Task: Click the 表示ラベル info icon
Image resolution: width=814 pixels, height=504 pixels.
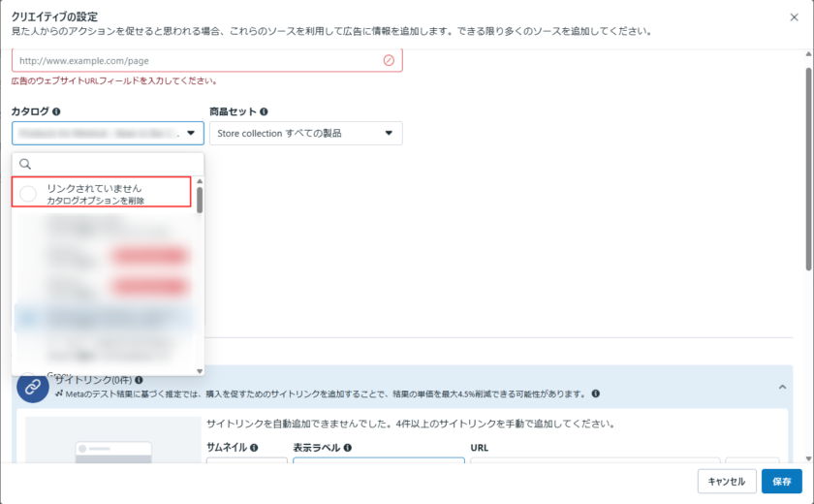Action: (x=347, y=448)
